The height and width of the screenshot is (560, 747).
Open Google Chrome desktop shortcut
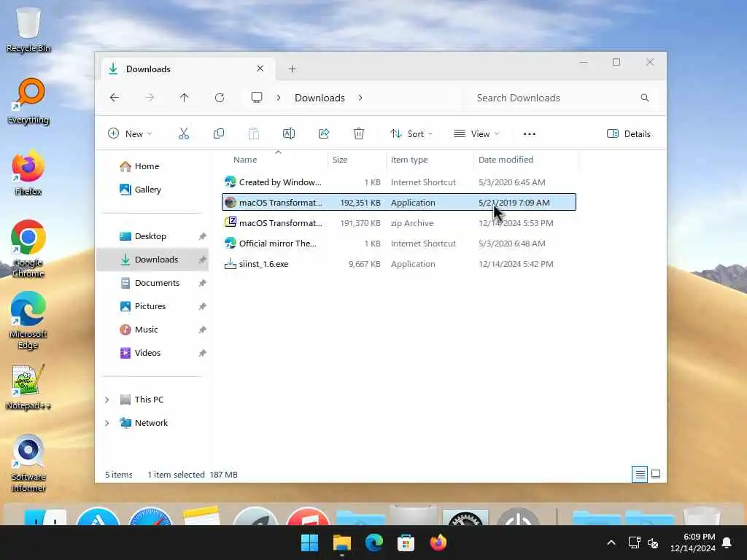tap(28, 249)
